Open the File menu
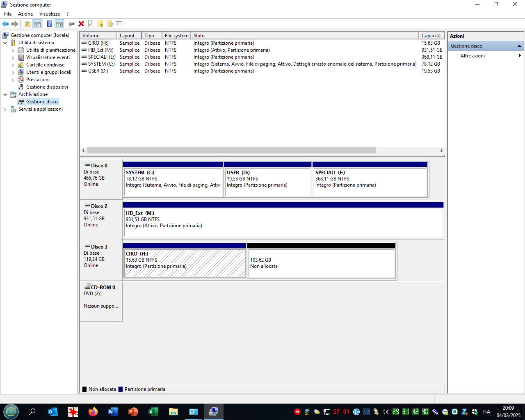 [x=8, y=14]
